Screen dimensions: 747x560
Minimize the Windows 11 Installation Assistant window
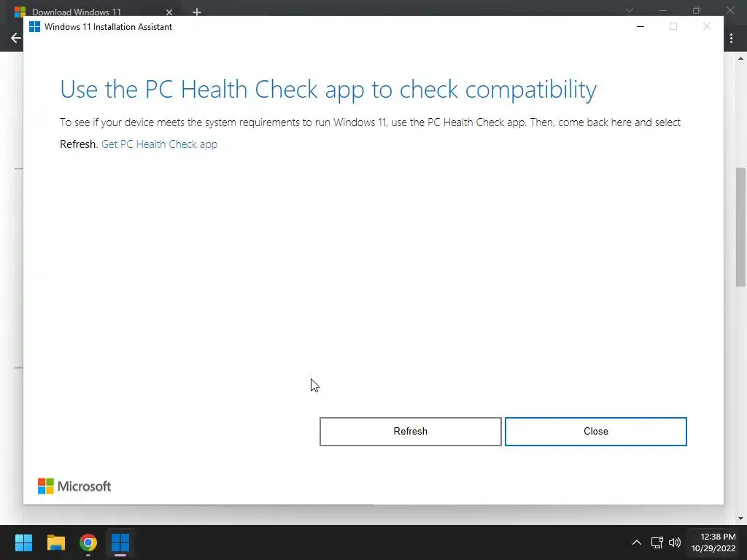[640, 27]
